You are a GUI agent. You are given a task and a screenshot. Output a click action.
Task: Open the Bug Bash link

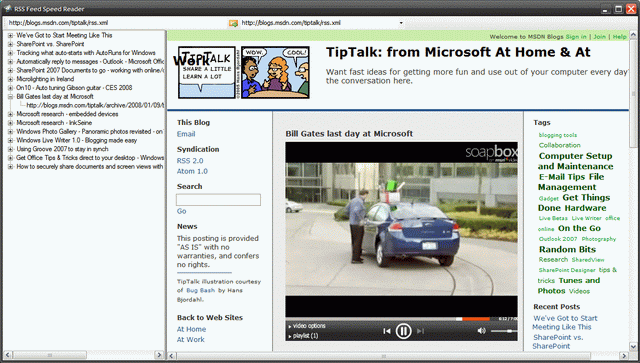click(x=200, y=290)
